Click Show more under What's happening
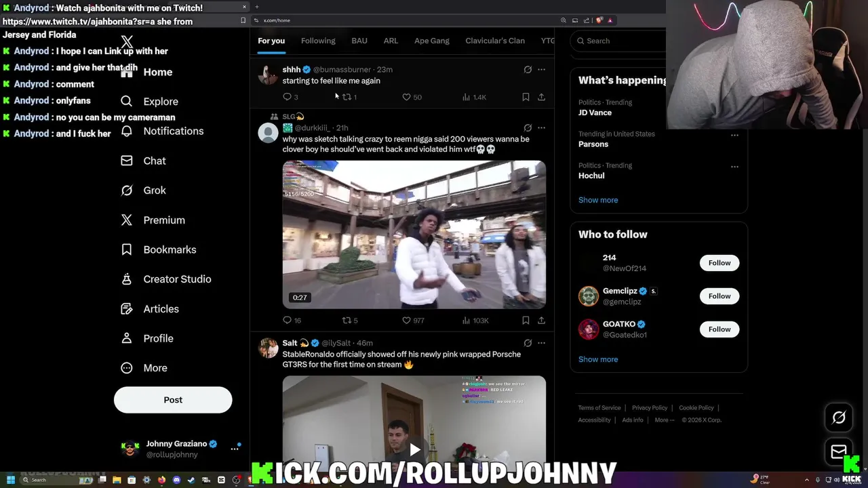The image size is (868, 488). pyautogui.click(x=598, y=200)
